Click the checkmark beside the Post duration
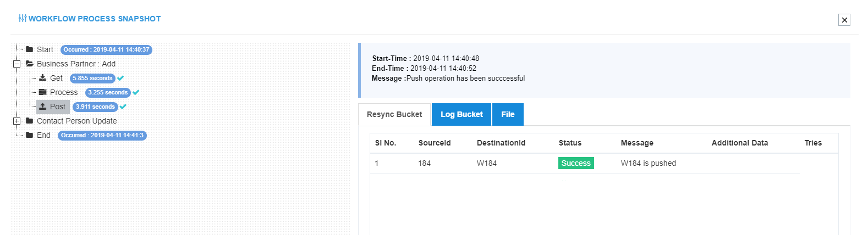 pos(123,107)
